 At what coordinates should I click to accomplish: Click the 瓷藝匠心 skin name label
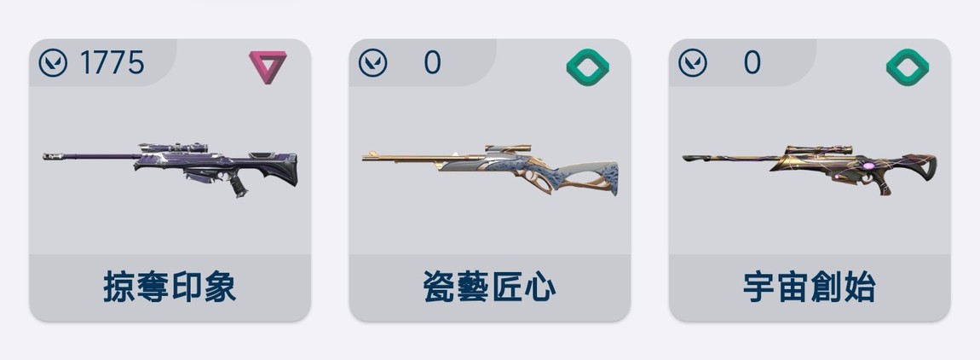pos(490,287)
